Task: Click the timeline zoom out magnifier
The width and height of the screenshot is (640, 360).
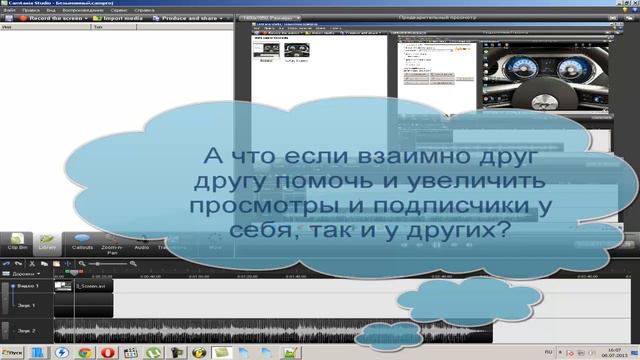Action: (82, 264)
